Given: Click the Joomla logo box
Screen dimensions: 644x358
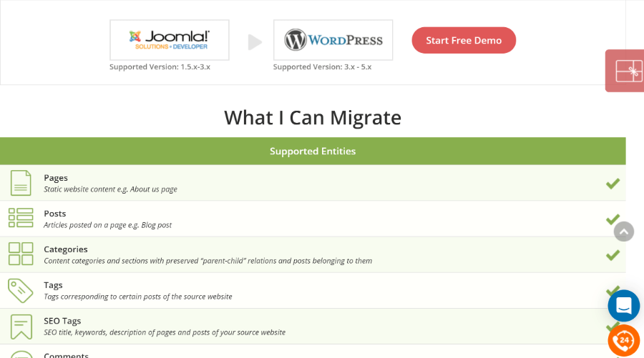Looking at the screenshot, I should pos(169,40).
